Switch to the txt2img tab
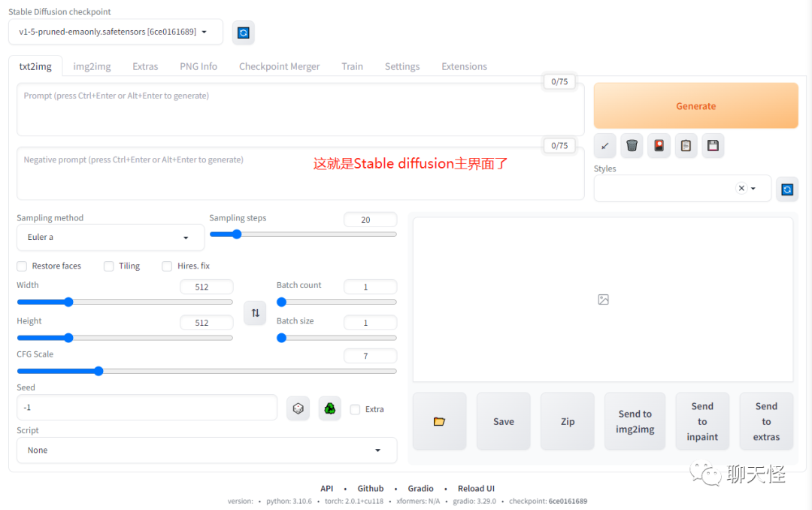 35,66
